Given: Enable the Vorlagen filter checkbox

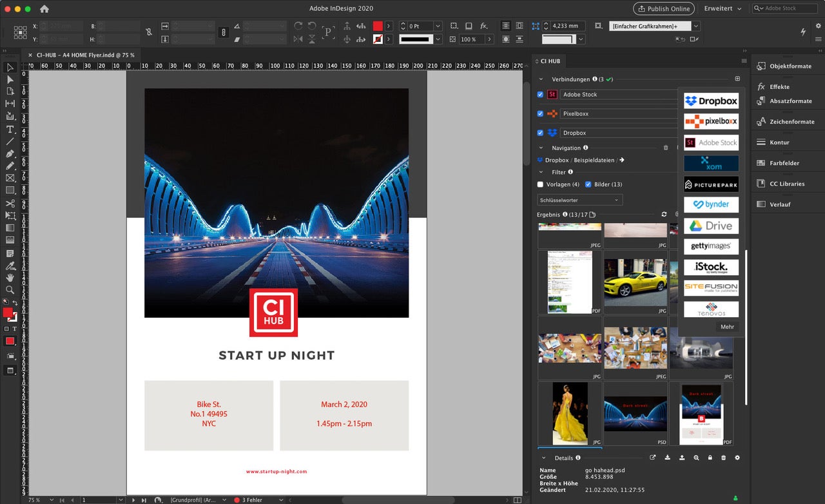Looking at the screenshot, I should click(540, 184).
